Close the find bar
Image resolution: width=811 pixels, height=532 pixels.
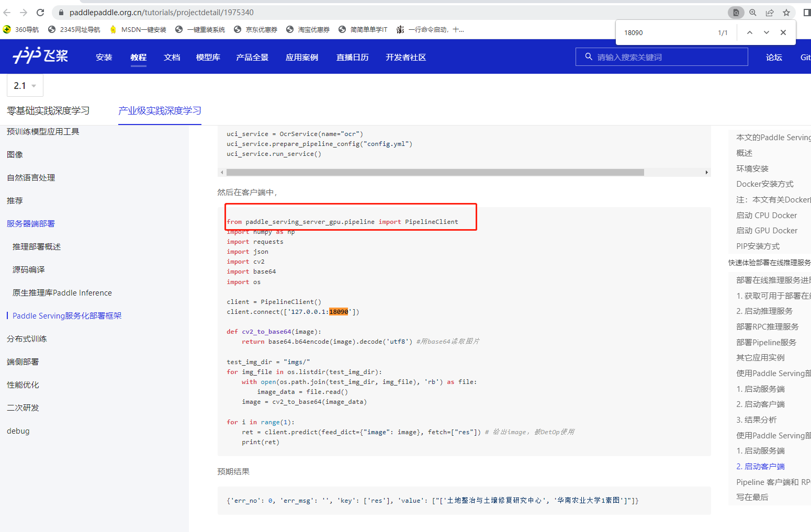783,32
